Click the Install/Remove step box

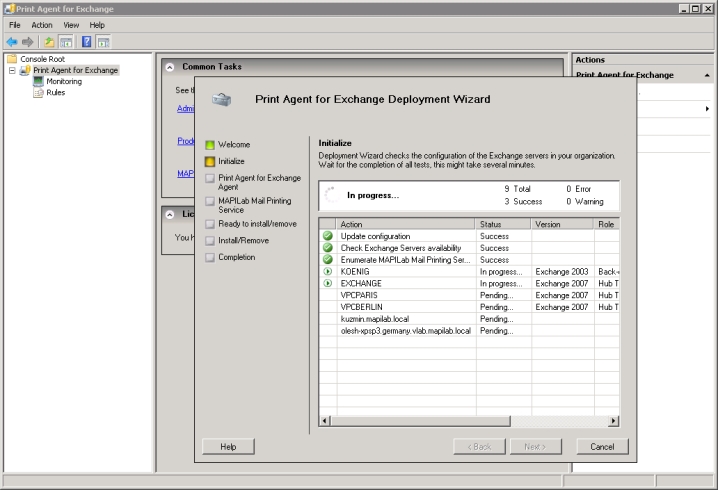[210, 240]
